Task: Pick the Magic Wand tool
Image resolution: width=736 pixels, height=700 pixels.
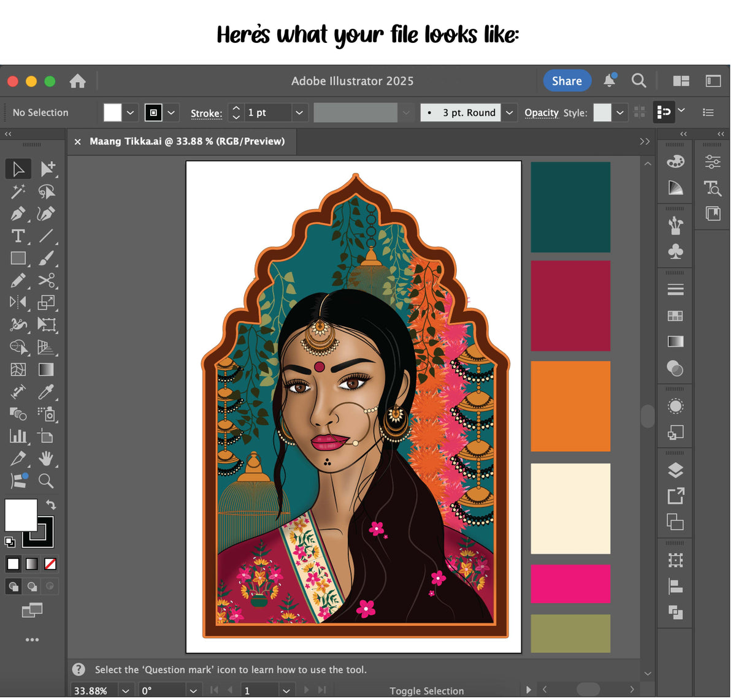Action: click(x=18, y=191)
